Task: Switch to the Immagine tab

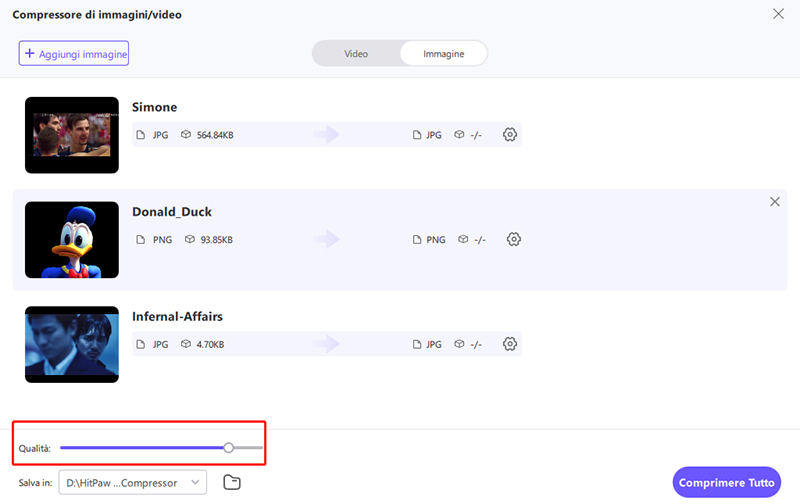Action: point(444,54)
